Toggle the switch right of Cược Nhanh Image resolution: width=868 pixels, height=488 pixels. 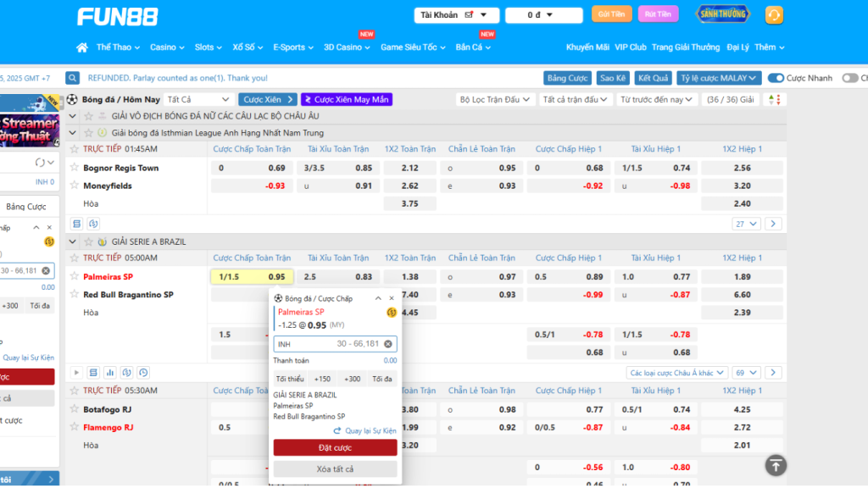(x=849, y=78)
